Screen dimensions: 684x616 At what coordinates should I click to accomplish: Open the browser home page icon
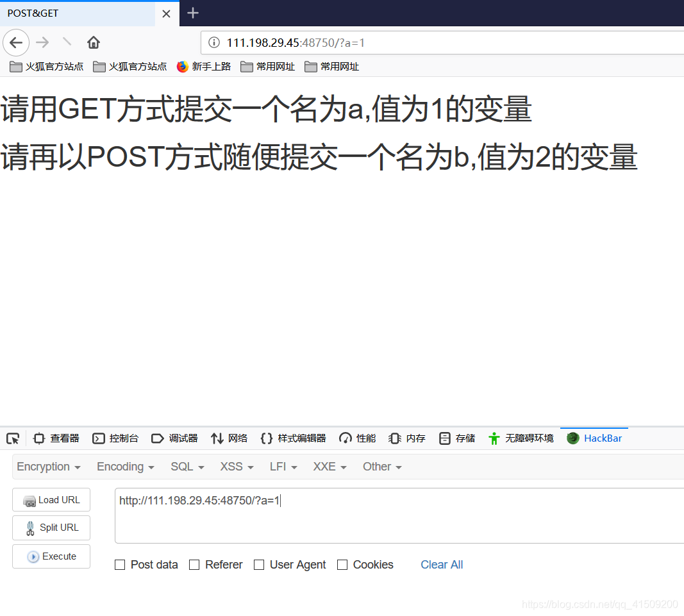pyautogui.click(x=94, y=42)
